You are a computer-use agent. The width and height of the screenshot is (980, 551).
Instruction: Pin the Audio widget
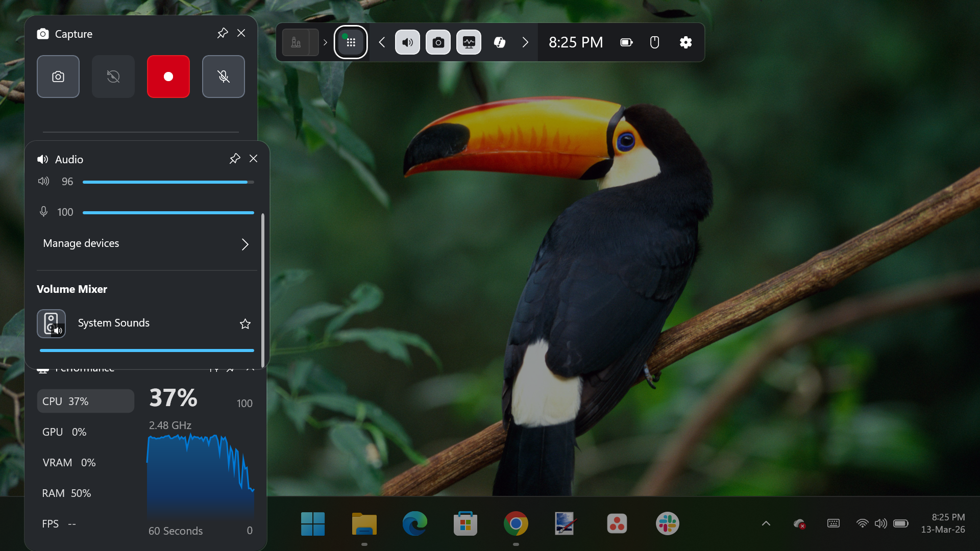pos(235,159)
